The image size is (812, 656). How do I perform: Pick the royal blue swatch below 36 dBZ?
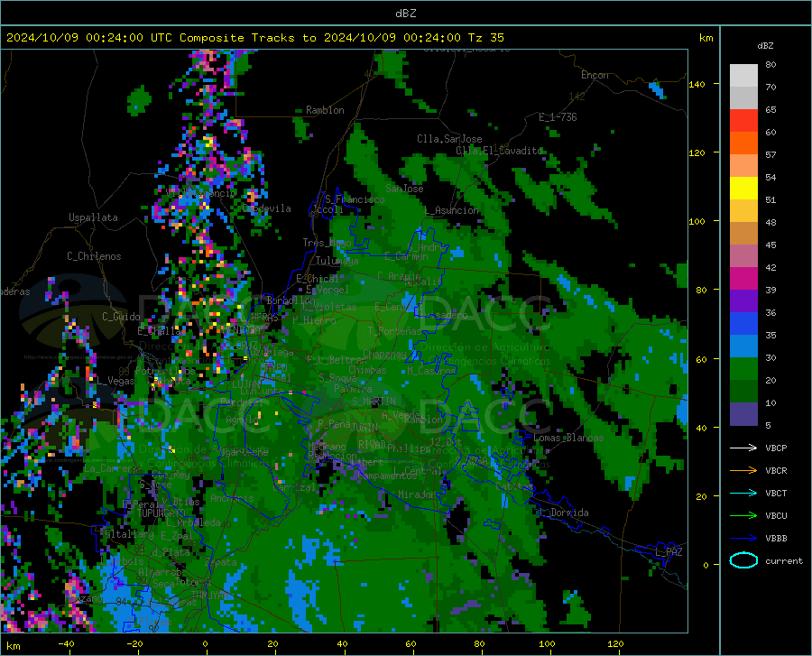[743, 324]
